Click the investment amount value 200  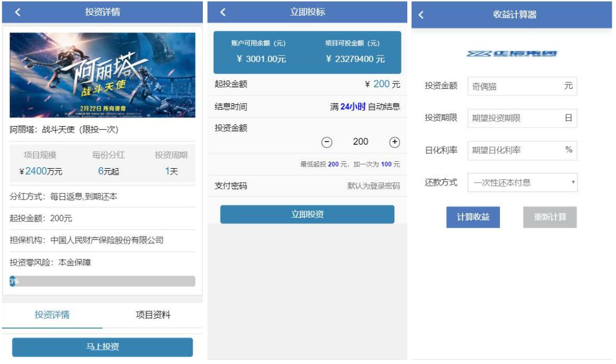tap(360, 142)
